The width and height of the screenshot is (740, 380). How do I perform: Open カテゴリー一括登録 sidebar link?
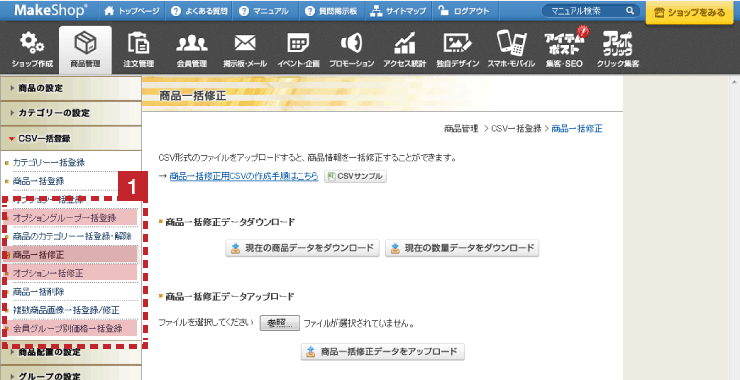pos(49,162)
